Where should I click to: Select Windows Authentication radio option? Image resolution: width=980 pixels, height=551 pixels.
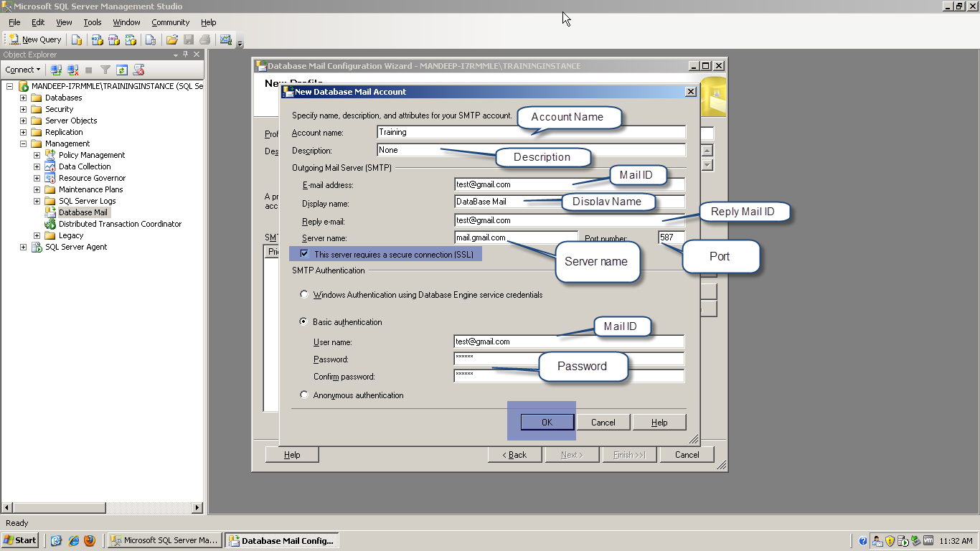tap(304, 294)
